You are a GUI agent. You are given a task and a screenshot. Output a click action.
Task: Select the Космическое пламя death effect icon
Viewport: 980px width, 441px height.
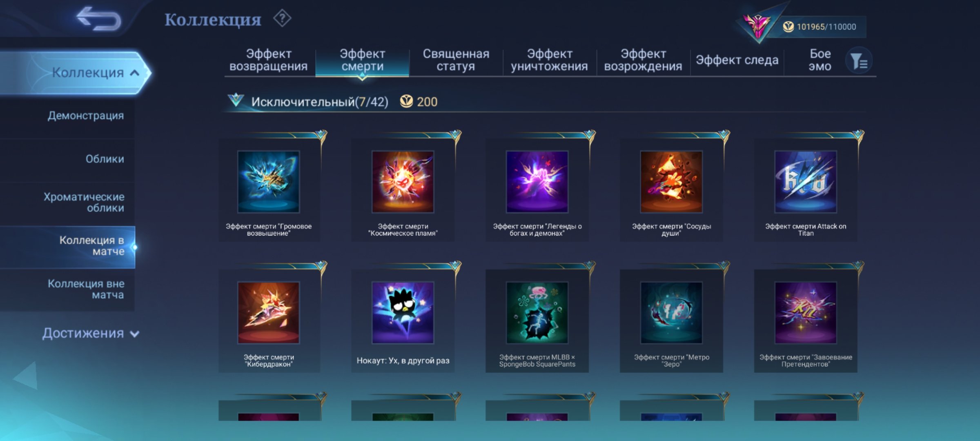click(x=403, y=182)
